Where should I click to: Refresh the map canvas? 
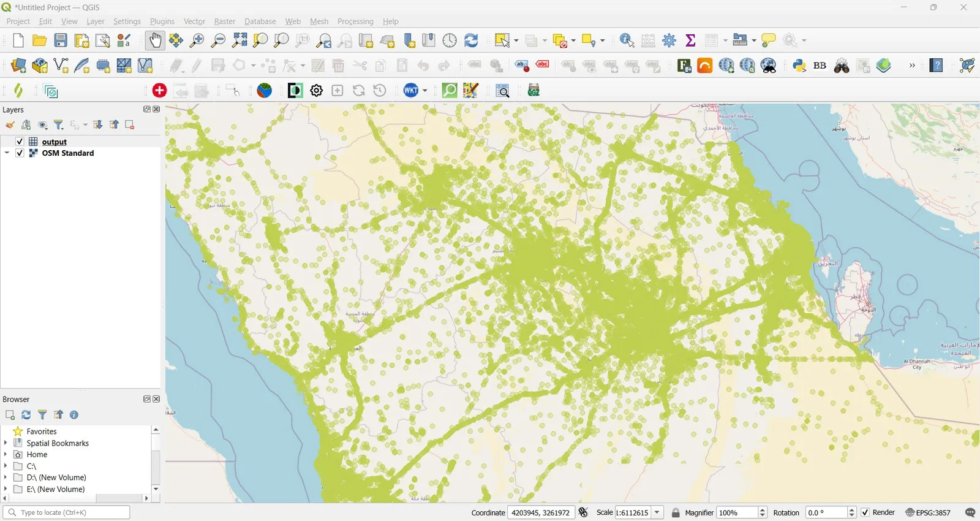click(x=471, y=40)
